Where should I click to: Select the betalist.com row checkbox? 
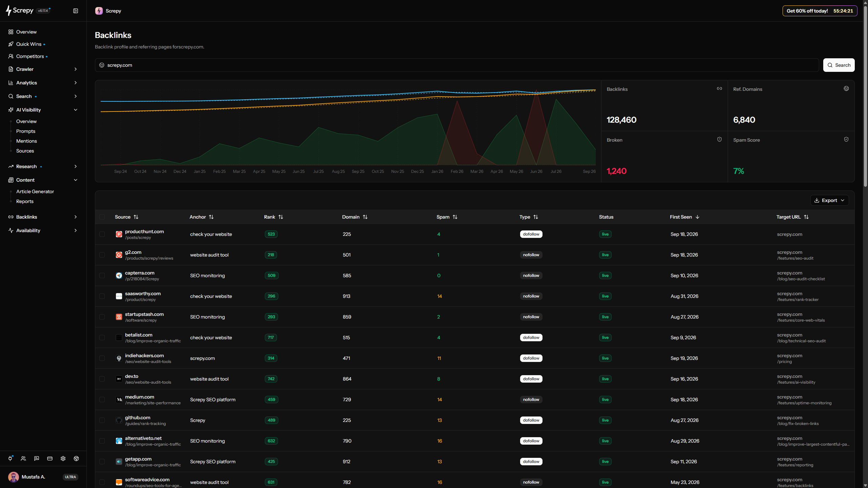pyautogui.click(x=102, y=338)
